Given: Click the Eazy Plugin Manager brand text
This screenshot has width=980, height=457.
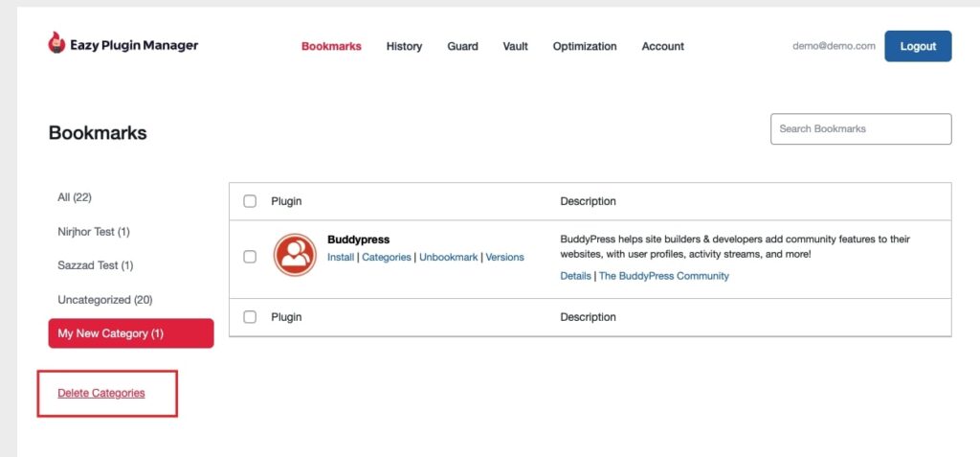Looking at the screenshot, I should pos(134,45).
